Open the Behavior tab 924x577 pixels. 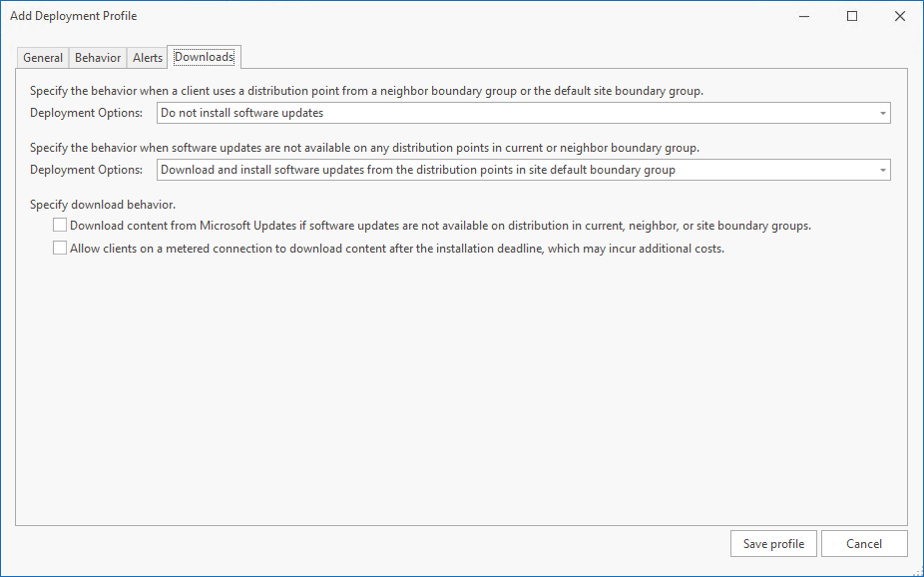[98, 58]
